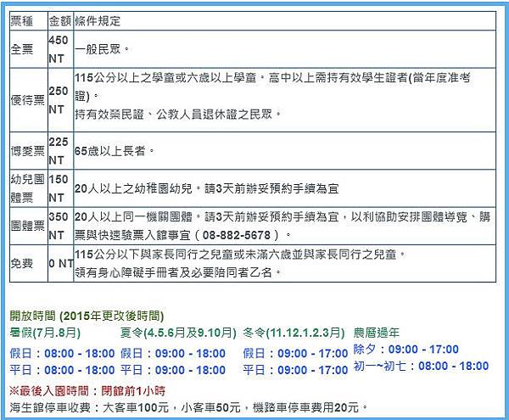Click the 暑假(7月.8月) season label

(x=45, y=333)
